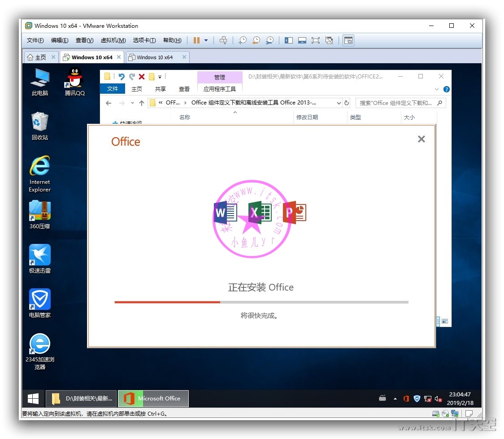Toggle the VMware library sidebar icon

289,40
